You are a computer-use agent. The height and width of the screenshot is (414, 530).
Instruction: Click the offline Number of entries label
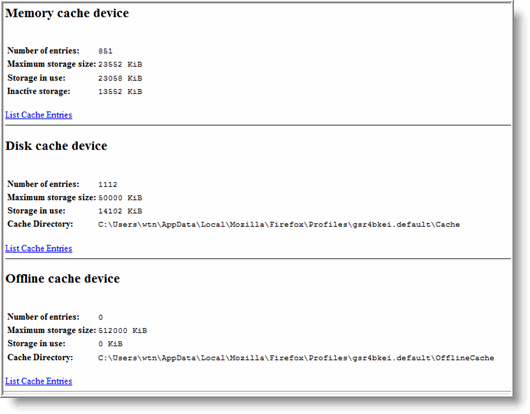click(x=43, y=317)
